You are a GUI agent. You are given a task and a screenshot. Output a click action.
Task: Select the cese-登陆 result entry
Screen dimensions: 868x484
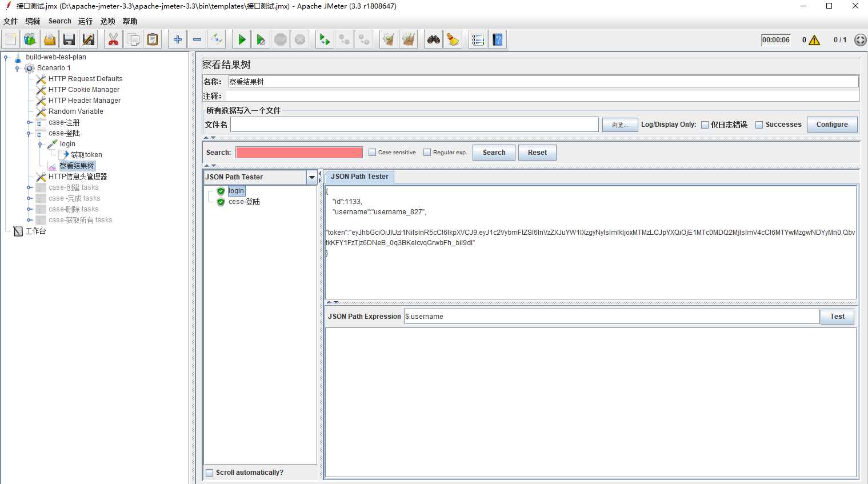coord(244,202)
